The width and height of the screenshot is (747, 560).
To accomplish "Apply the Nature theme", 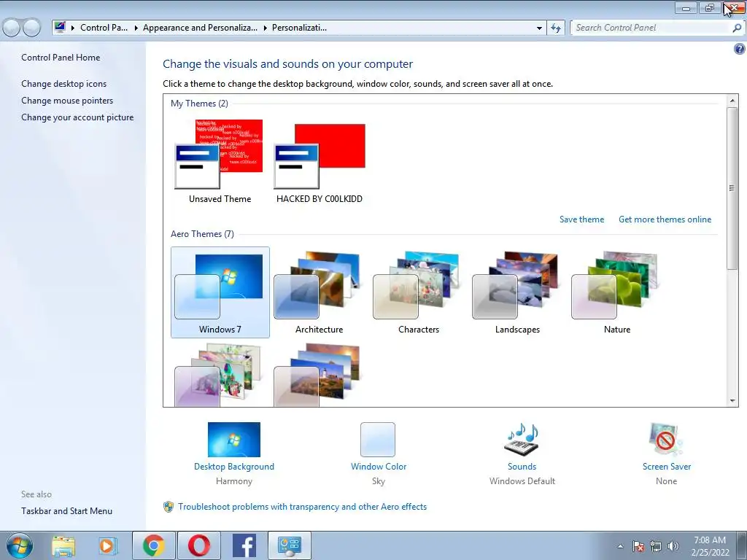I will click(x=616, y=292).
